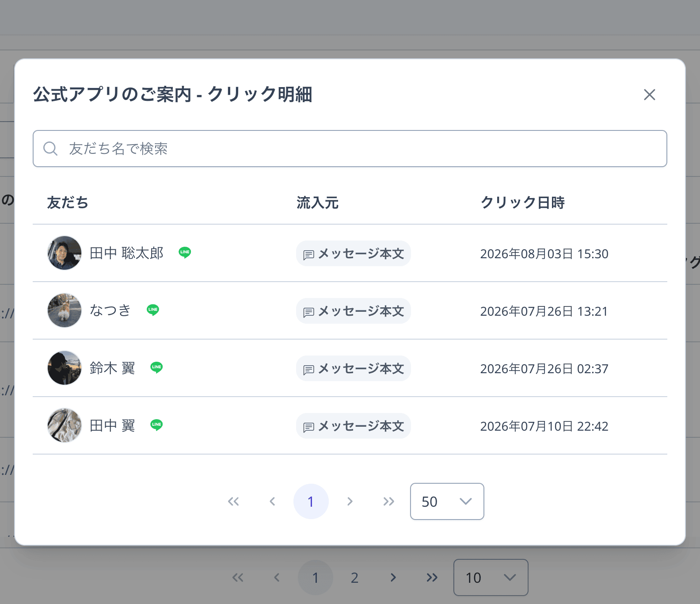Go to first page in background pagination
The height and width of the screenshot is (604, 700).
click(x=238, y=577)
